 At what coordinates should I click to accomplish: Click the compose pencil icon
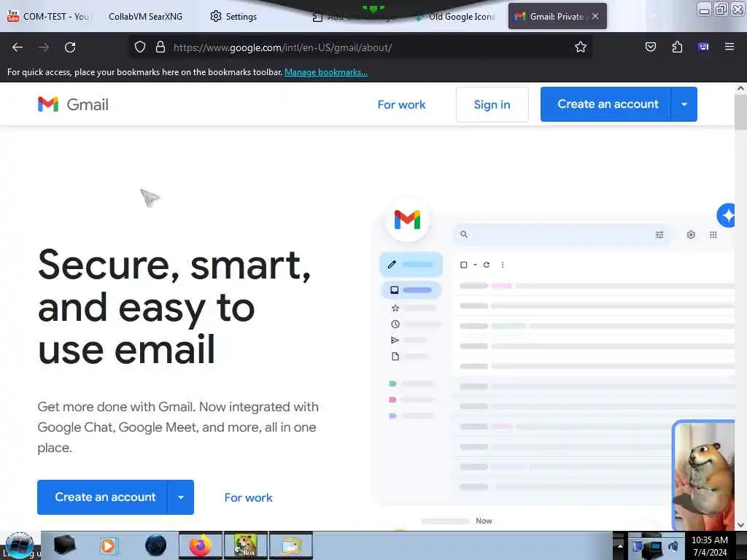click(392, 264)
